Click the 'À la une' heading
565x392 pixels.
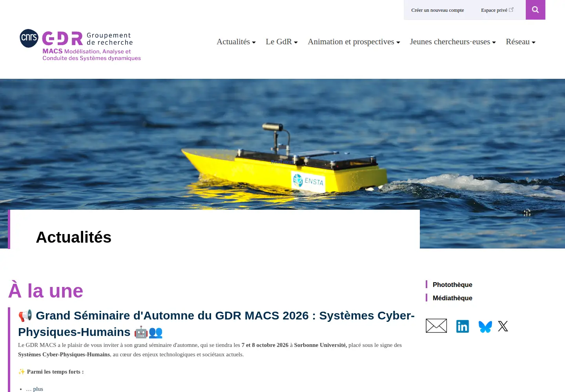(x=46, y=291)
